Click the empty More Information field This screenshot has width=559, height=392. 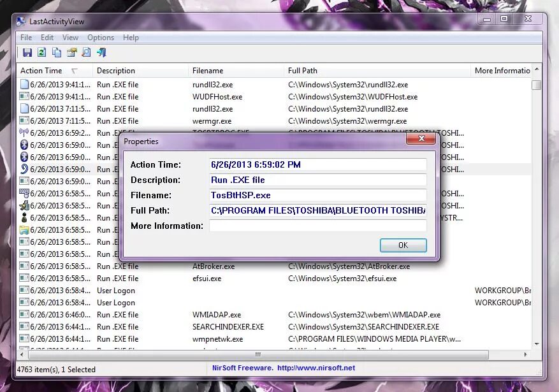click(x=318, y=226)
